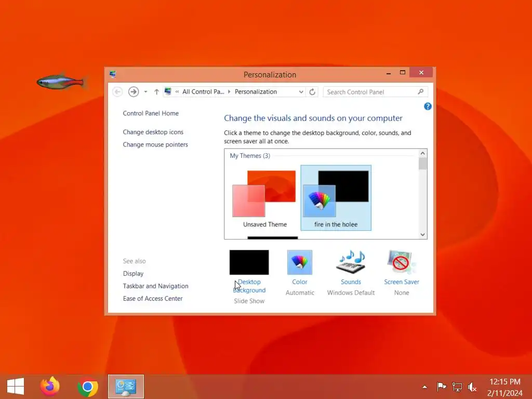Image resolution: width=532 pixels, height=399 pixels.
Task: Click the Sounds text link
Action: click(351, 282)
